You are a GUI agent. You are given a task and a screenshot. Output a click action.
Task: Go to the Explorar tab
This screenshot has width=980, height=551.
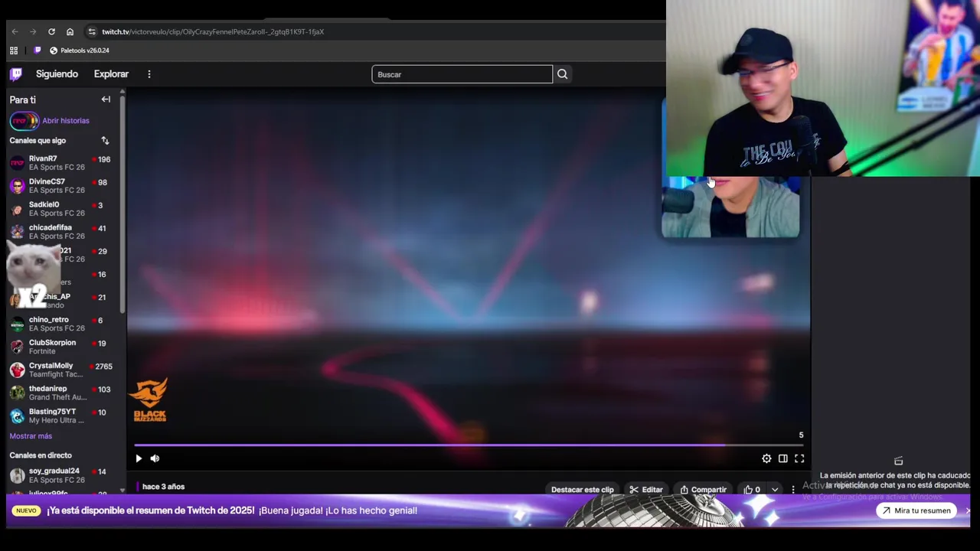point(111,74)
